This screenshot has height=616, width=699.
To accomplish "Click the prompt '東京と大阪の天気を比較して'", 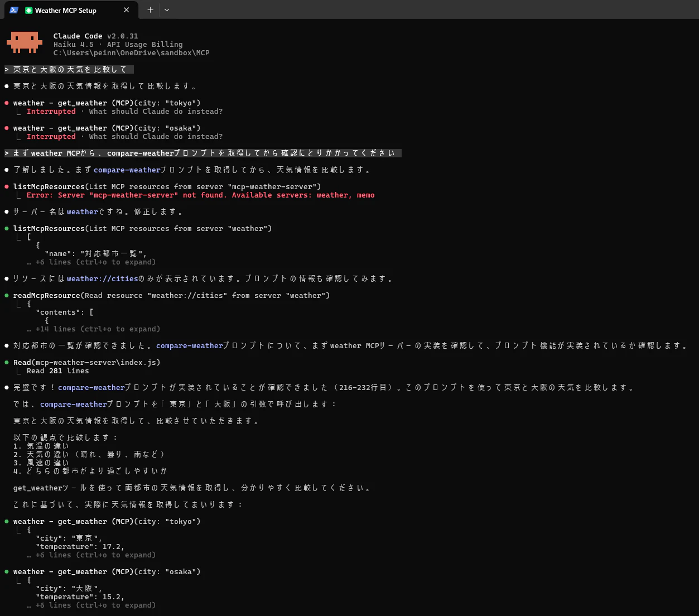I will point(70,70).
